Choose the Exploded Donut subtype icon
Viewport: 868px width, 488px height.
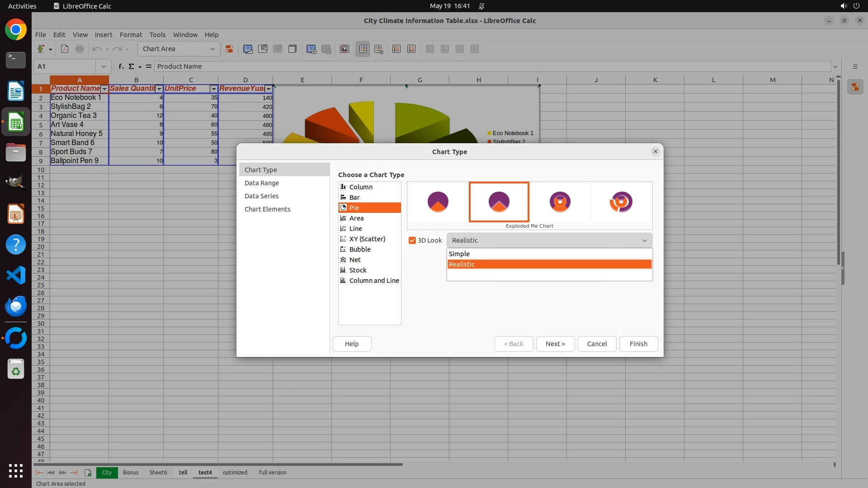coord(621,202)
